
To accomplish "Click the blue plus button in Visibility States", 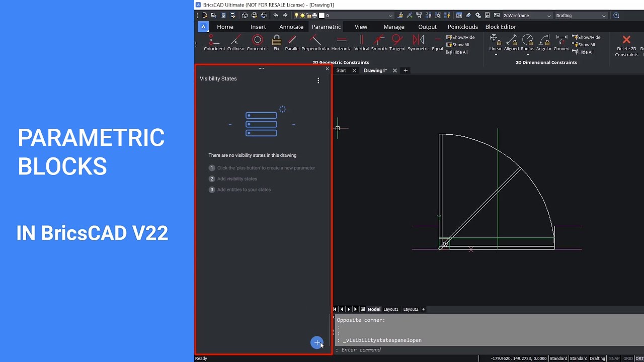I will (x=317, y=342).
